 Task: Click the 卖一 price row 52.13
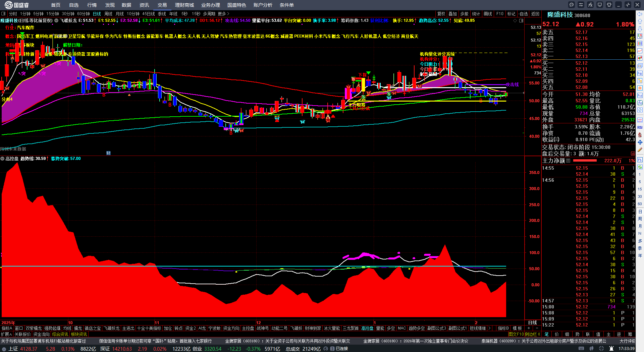click(589, 56)
